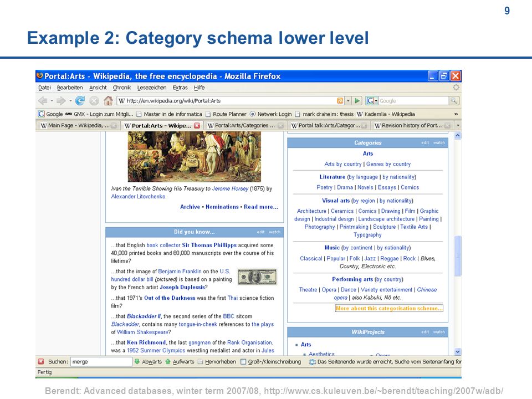The height and width of the screenshot is (399, 532).
Task: Reload the page with the refresh icon
Action: [x=80, y=101]
